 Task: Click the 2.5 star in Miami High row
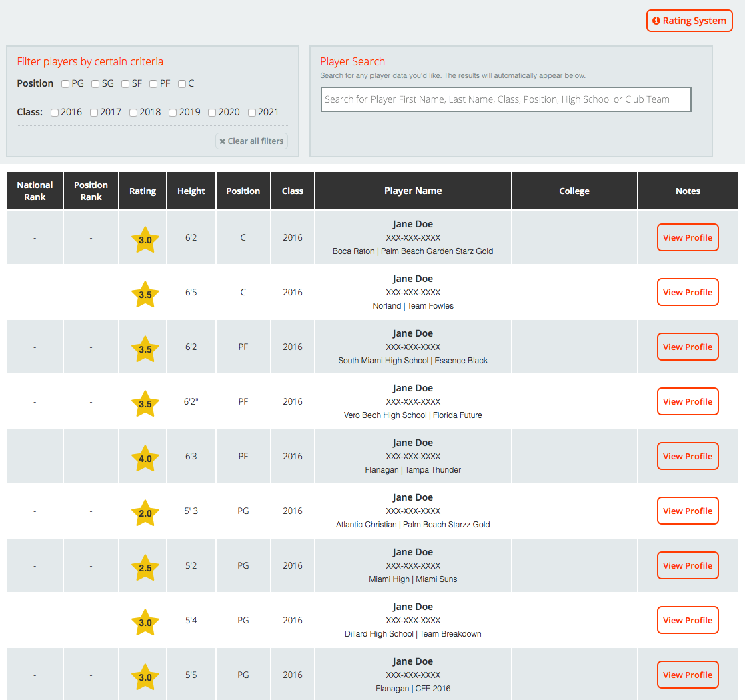145,567
